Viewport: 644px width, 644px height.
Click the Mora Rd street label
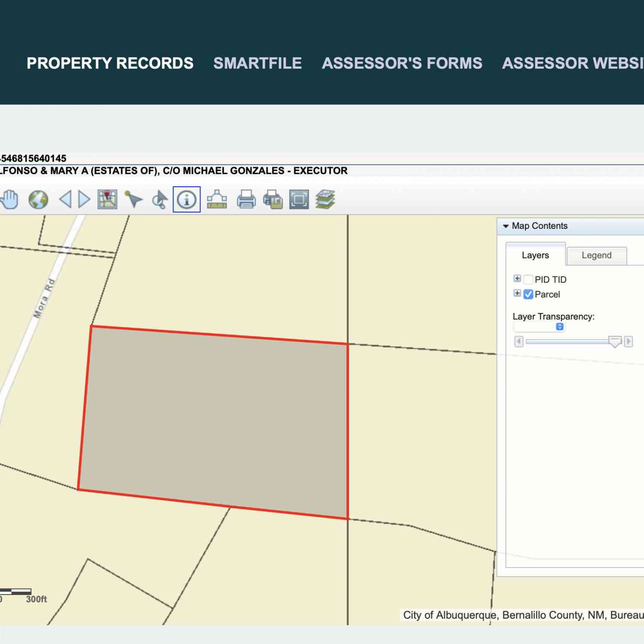coord(44,298)
